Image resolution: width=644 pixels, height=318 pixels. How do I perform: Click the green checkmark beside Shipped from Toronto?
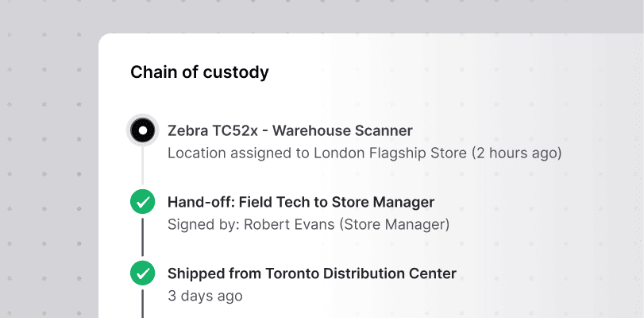point(142,273)
